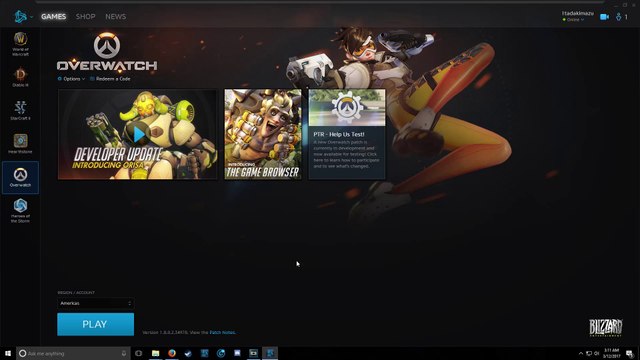Image resolution: width=640 pixels, height=360 pixels.
Task: Open the NEWS tab
Action: [116, 16]
